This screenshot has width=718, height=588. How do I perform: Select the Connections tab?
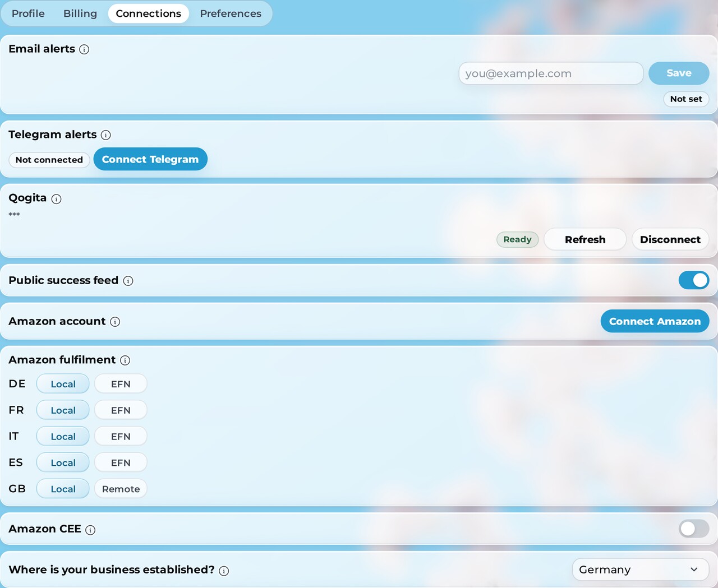pyautogui.click(x=149, y=13)
